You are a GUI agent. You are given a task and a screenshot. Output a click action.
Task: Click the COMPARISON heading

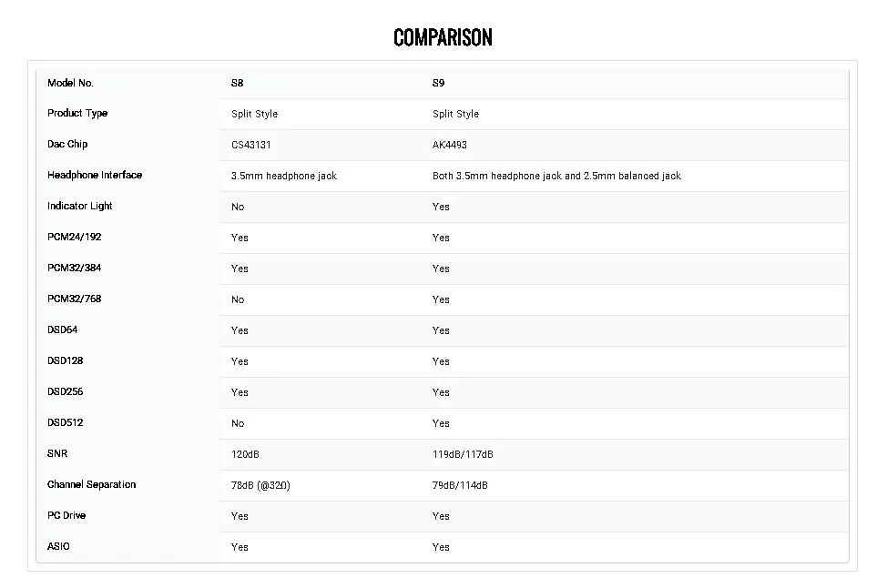click(x=443, y=38)
